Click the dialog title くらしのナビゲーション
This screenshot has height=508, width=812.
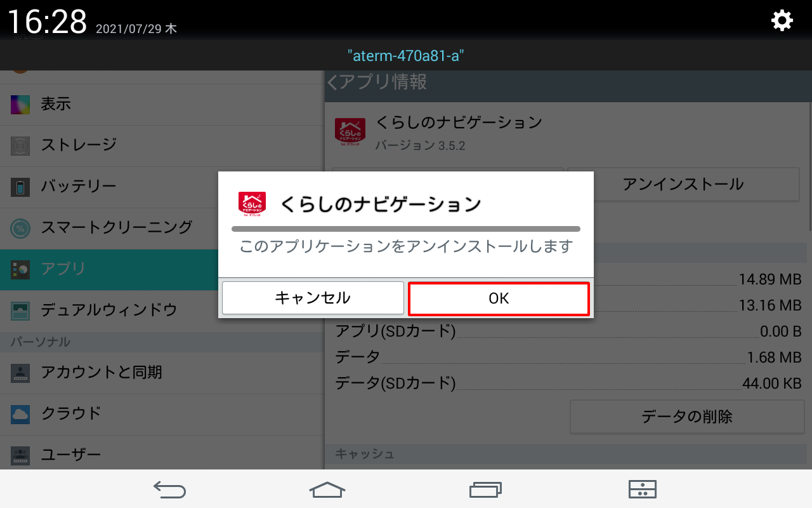click(x=381, y=204)
